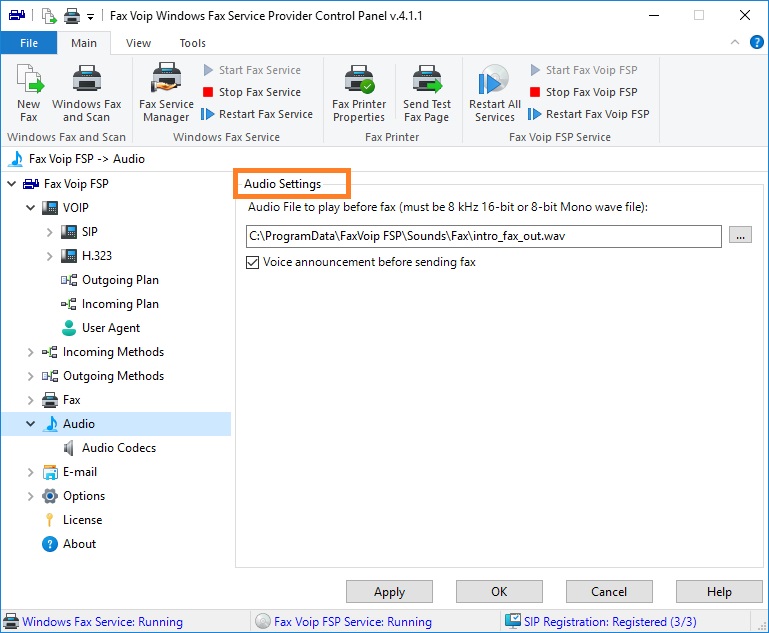
Task: Select H.323 in the tree
Action: (x=97, y=256)
